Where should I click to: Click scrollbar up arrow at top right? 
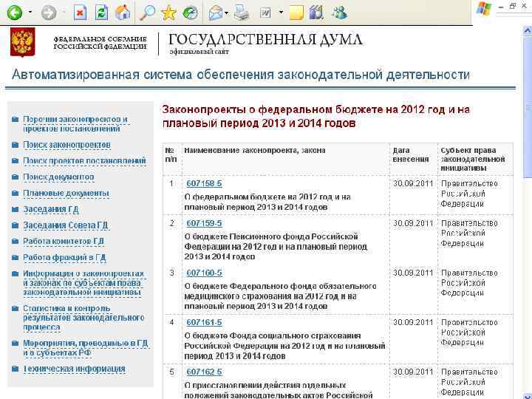point(528,31)
